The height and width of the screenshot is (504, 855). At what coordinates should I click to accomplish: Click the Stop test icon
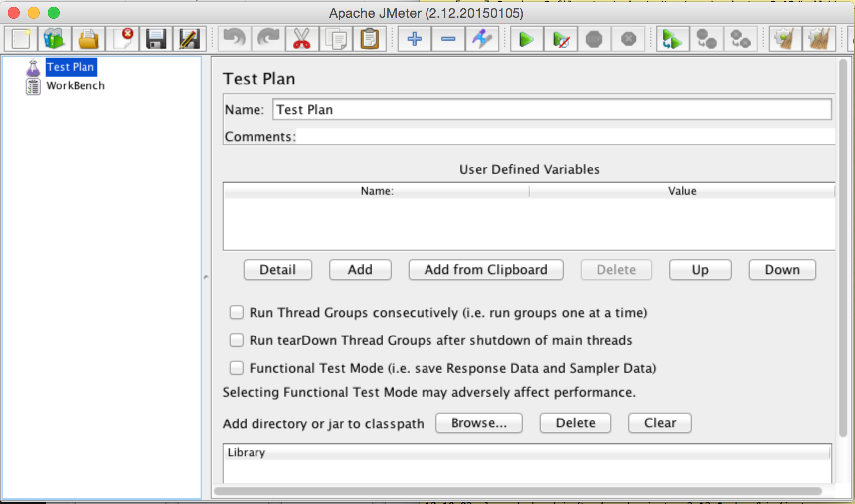tap(594, 39)
